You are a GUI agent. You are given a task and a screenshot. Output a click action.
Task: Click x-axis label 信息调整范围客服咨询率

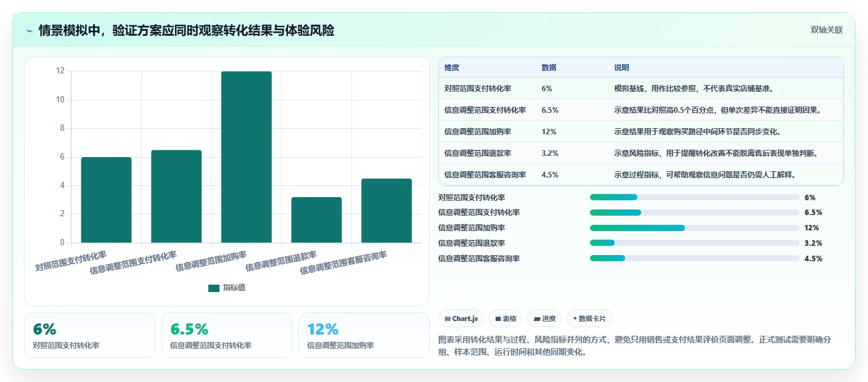(343, 263)
